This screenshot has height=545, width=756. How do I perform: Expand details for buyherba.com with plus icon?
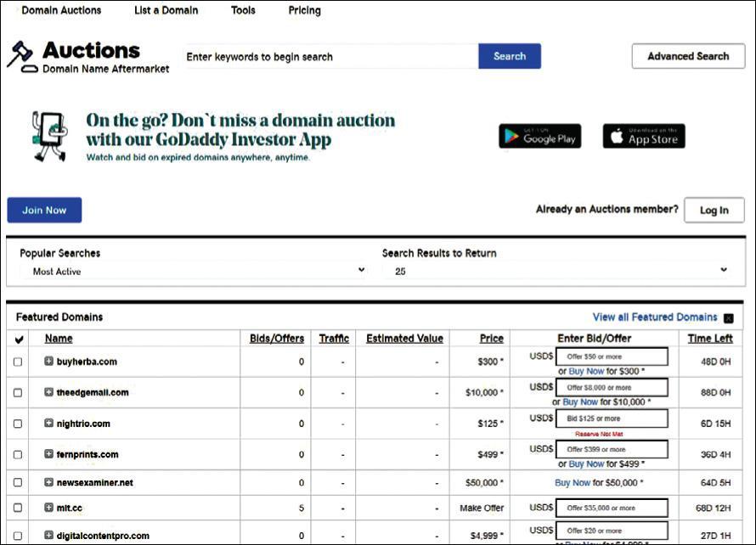tap(49, 362)
